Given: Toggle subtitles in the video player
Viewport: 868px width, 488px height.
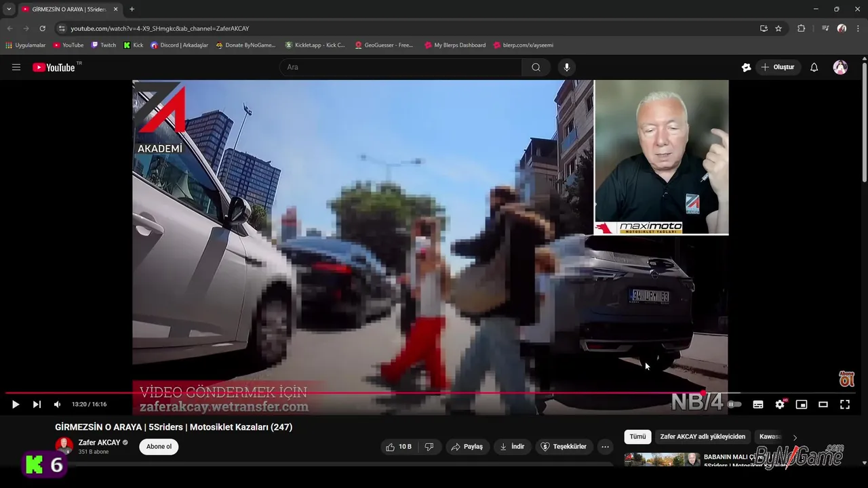Looking at the screenshot, I should 758,405.
